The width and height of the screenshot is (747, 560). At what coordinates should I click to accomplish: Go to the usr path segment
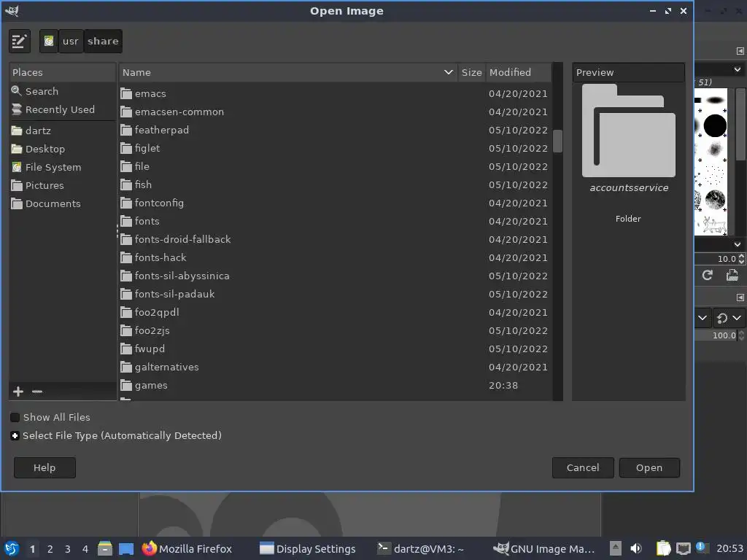pos(71,42)
